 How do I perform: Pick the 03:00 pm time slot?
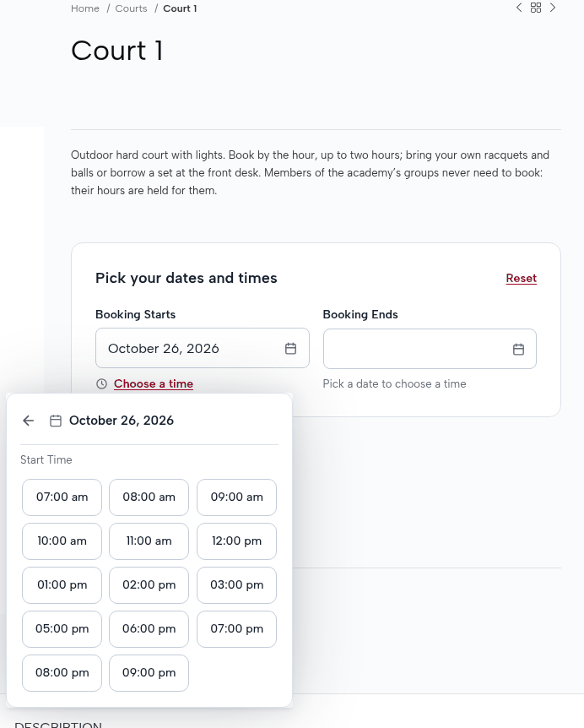(236, 585)
